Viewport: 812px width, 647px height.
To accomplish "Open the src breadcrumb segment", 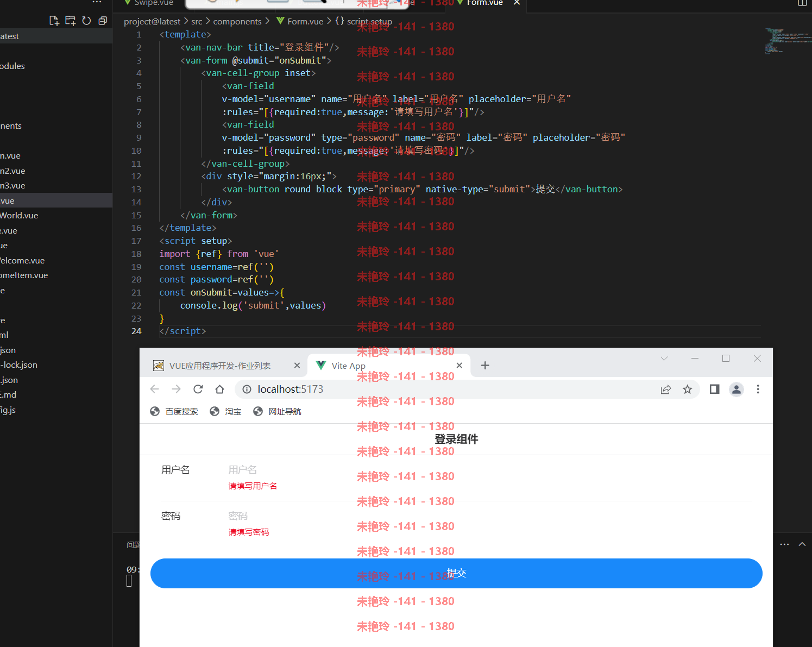I will (x=197, y=21).
